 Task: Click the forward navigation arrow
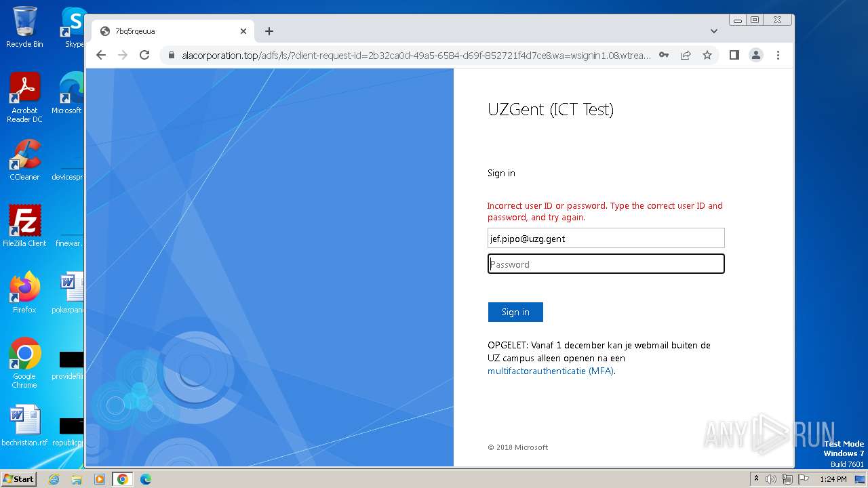(x=123, y=55)
